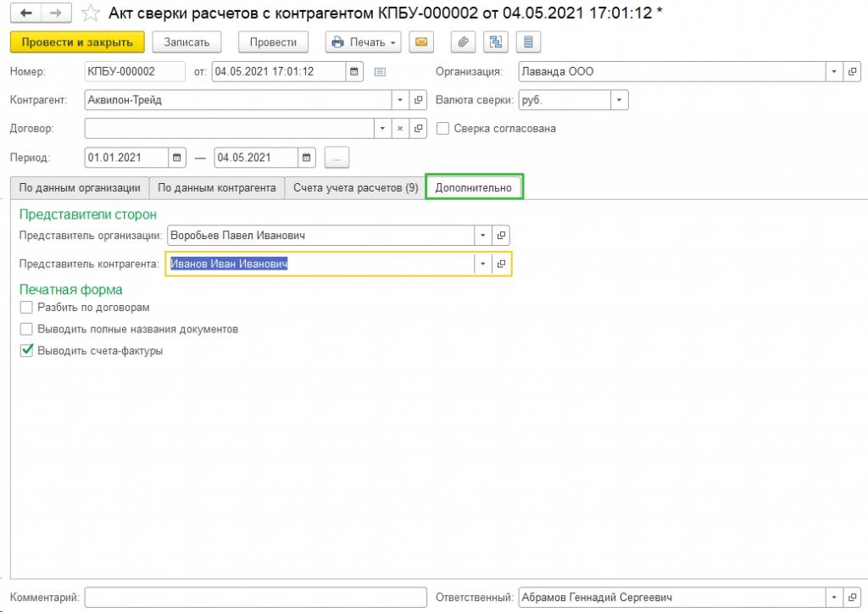The width and height of the screenshot is (868, 612).
Task: Click Представитель организации text field
Action: pyautogui.click(x=320, y=235)
